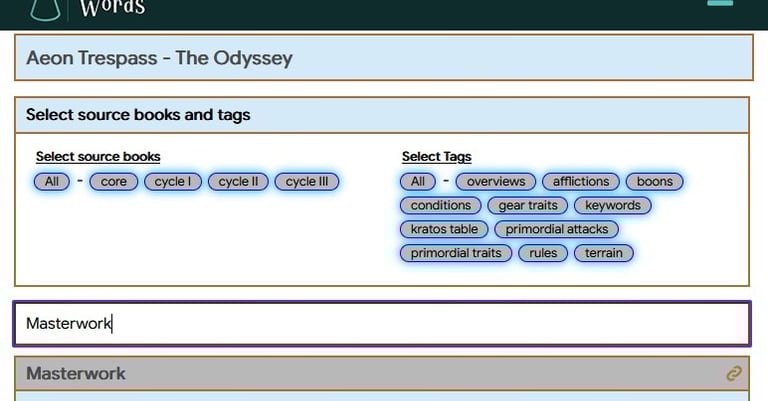Toggle the cycle II source book filter
This screenshot has width=768, height=401.
pos(238,182)
